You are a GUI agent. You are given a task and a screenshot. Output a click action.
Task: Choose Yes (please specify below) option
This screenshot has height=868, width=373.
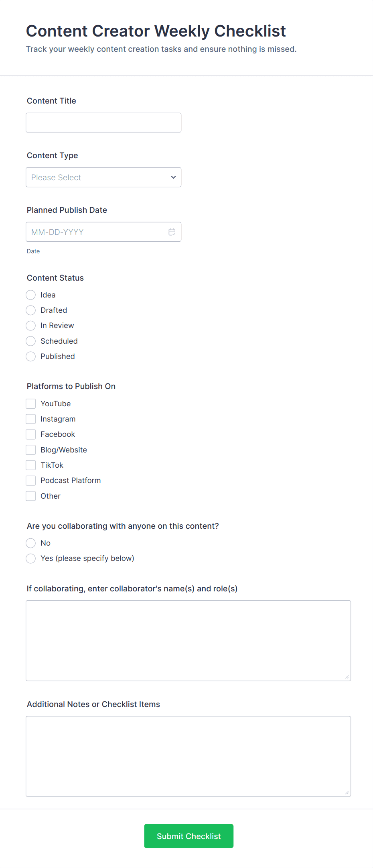(31, 558)
